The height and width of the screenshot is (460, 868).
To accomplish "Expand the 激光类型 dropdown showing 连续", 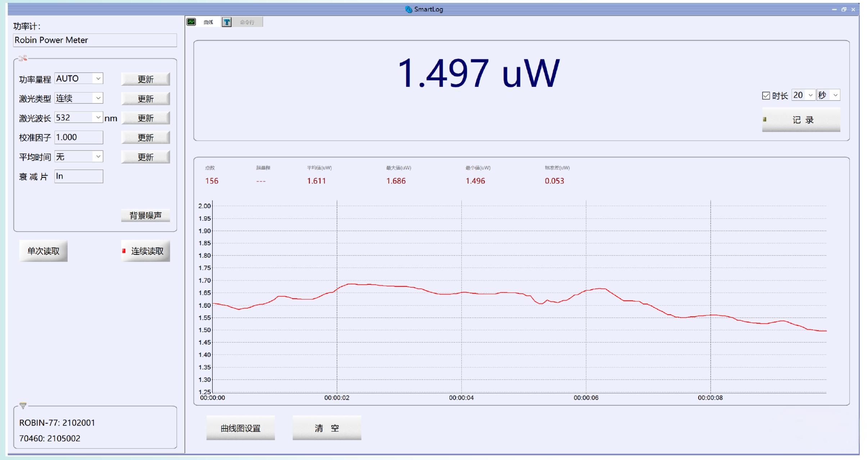I will click(79, 98).
